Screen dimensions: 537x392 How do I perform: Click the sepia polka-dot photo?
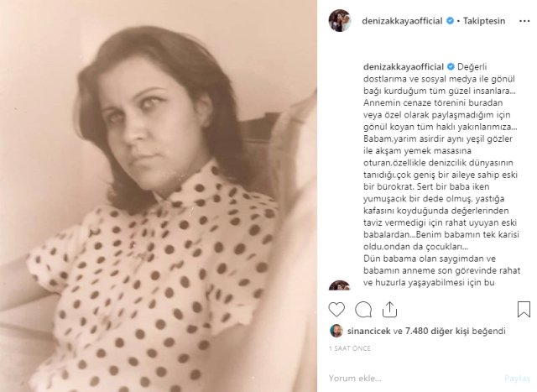pos(159,196)
